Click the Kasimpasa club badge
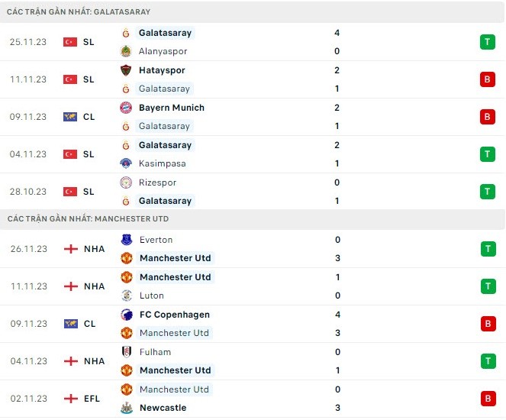The height and width of the screenshot is (420, 506). (127, 163)
